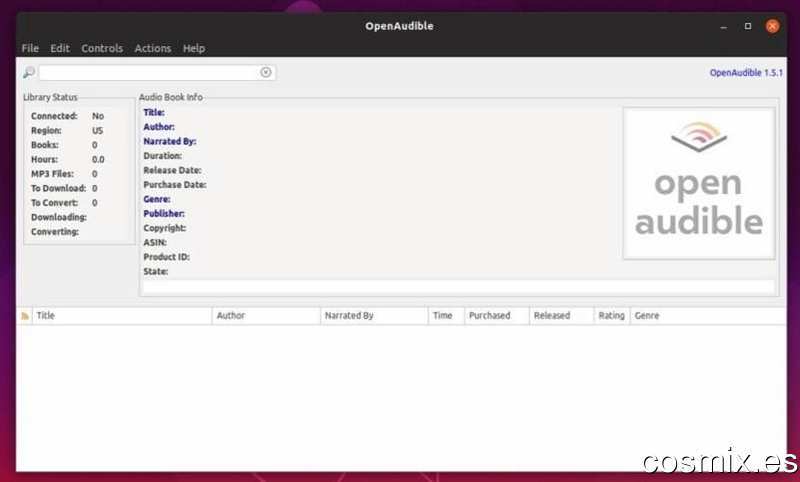Clear the search field with X icon
This screenshot has height=482, width=800.
coord(265,72)
